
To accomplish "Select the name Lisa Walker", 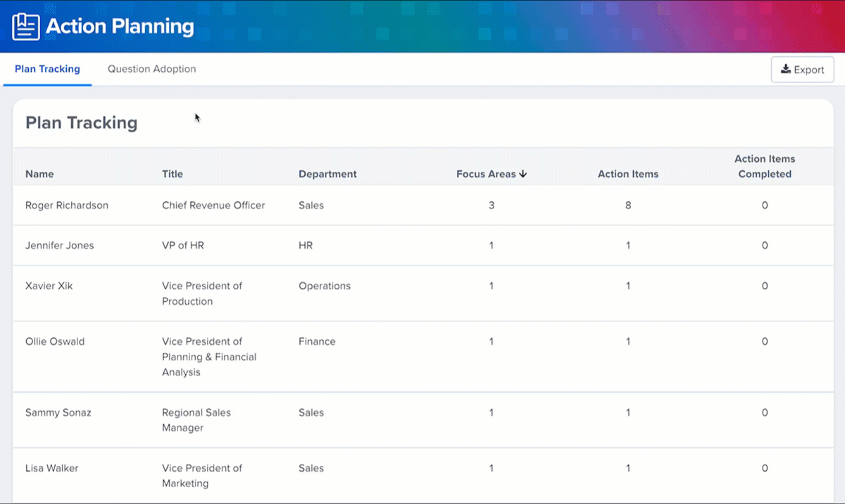I will pos(51,468).
